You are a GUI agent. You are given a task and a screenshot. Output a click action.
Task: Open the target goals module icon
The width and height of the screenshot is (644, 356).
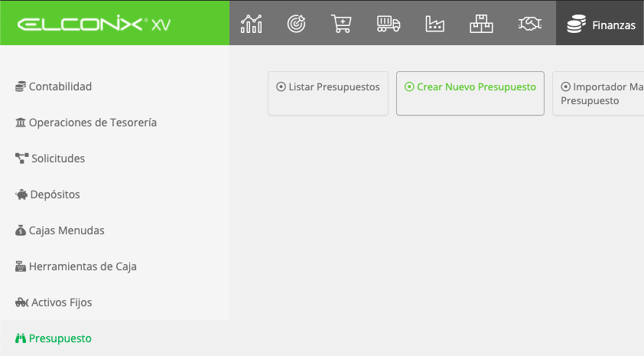(296, 24)
